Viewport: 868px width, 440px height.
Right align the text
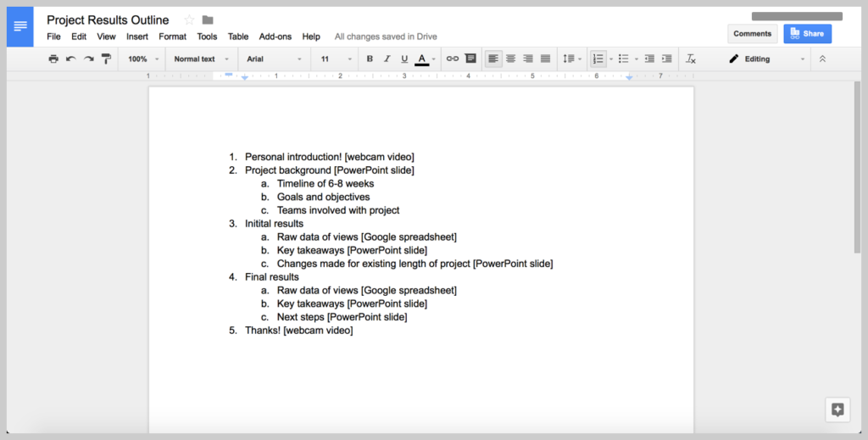[x=528, y=58]
